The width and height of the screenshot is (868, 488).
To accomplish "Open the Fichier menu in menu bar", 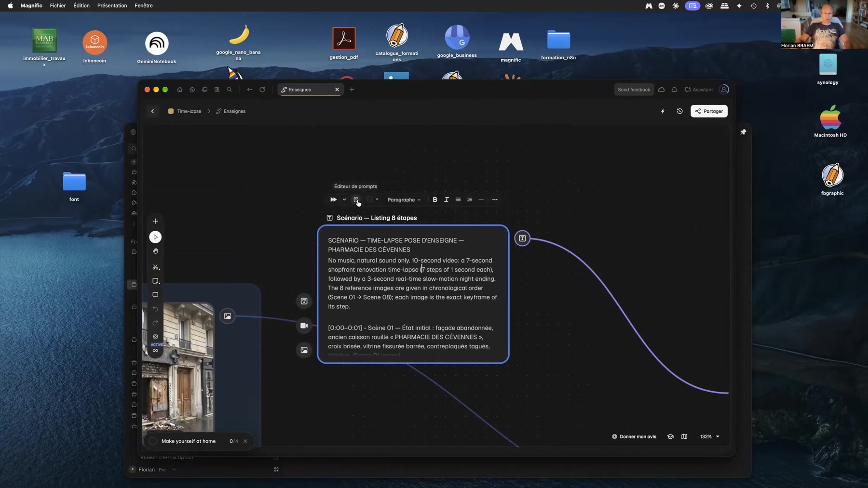I will (58, 6).
